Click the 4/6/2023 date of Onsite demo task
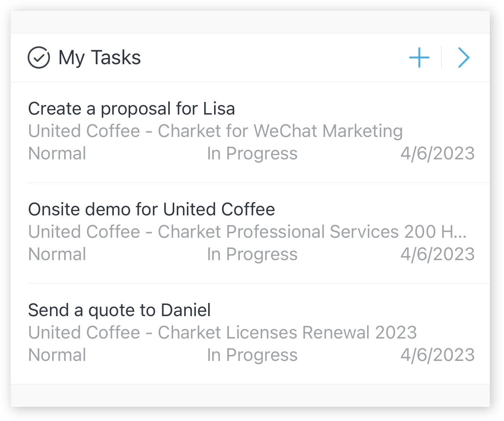 (438, 254)
